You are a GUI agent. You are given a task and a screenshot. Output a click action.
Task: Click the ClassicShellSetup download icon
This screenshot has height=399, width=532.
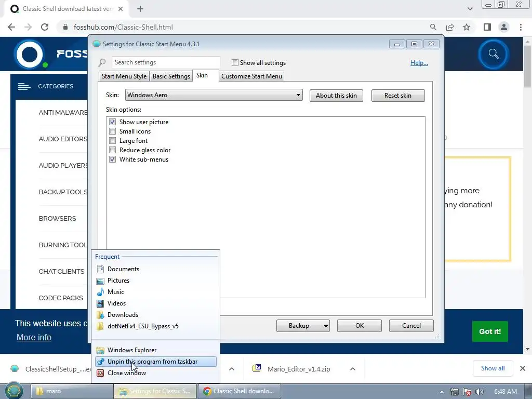coord(15,368)
